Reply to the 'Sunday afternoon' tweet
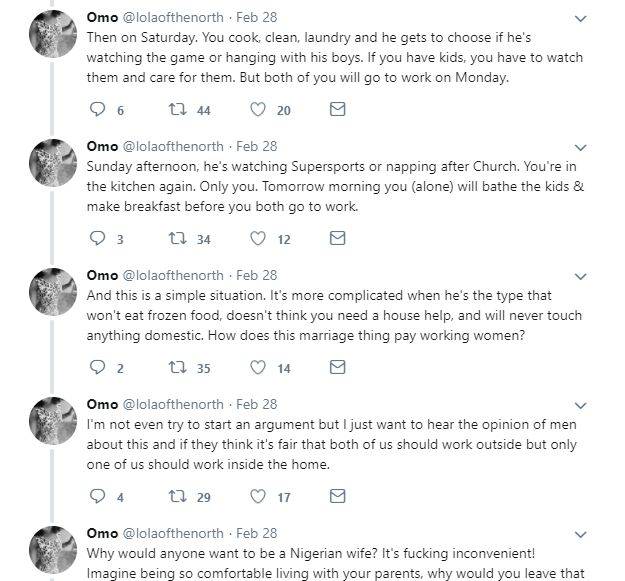Image resolution: width=625 pixels, height=581 pixels. click(97, 239)
